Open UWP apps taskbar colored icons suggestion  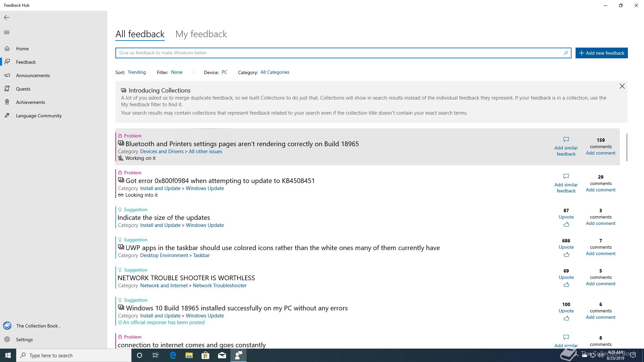282,248
